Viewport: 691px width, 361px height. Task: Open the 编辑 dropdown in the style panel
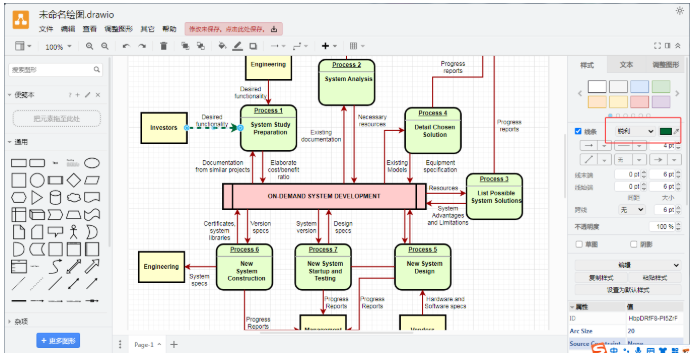(x=628, y=265)
